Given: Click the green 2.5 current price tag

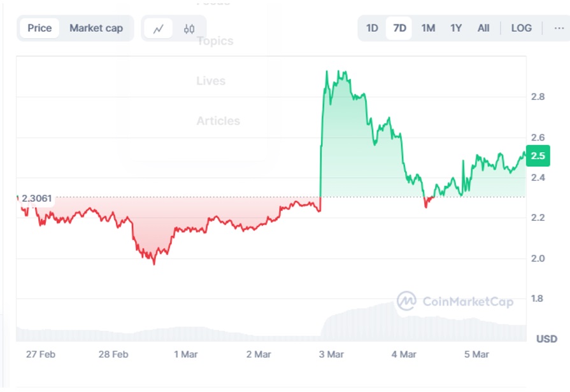Looking at the screenshot, I should 538,156.
